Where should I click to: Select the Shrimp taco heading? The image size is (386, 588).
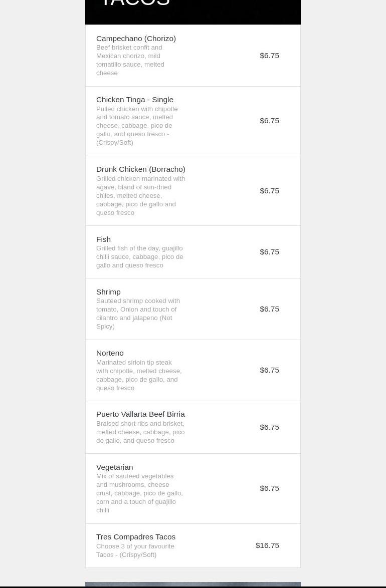click(x=108, y=292)
